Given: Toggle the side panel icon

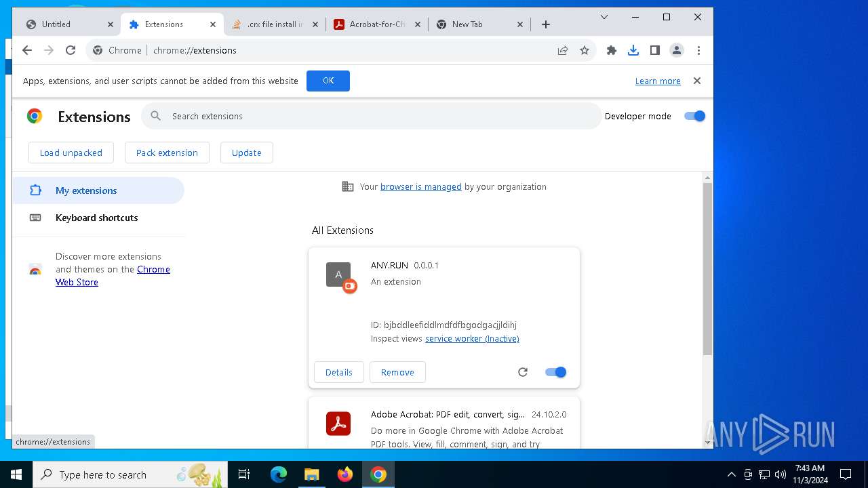Looking at the screenshot, I should tap(655, 50).
